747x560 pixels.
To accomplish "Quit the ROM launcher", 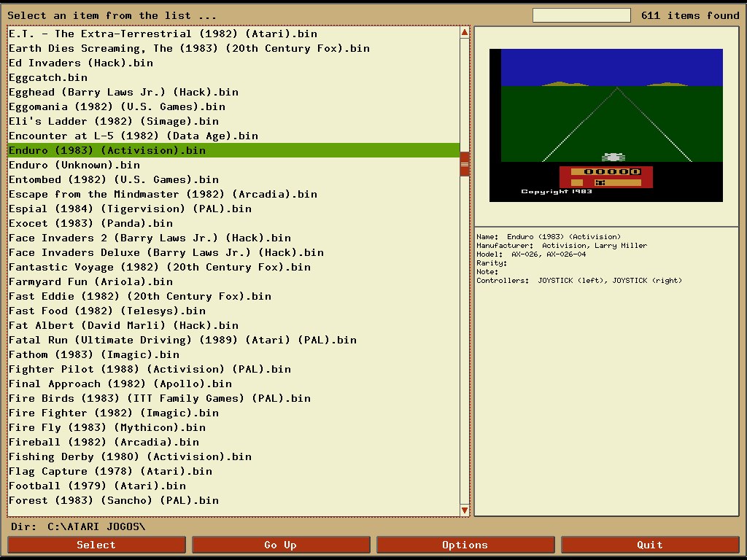I will pos(649,545).
